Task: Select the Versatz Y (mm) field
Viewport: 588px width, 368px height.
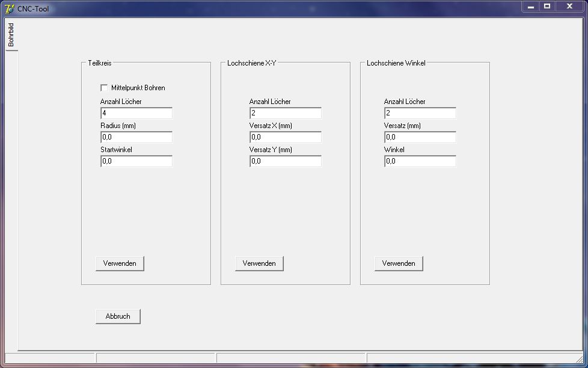Action: point(286,161)
